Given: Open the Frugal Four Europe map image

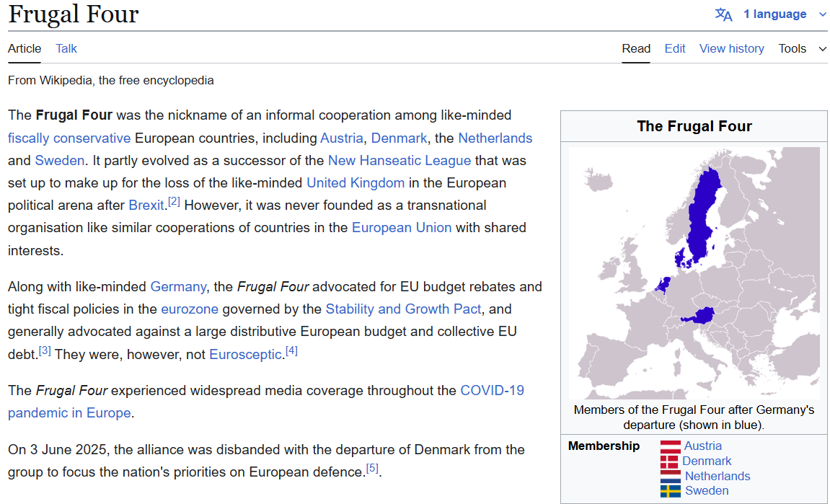Looking at the screenshot, I should click(694, 273).
